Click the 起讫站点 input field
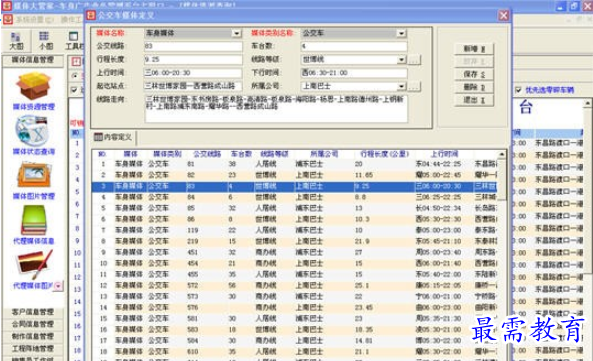 [x=193, y=86]
